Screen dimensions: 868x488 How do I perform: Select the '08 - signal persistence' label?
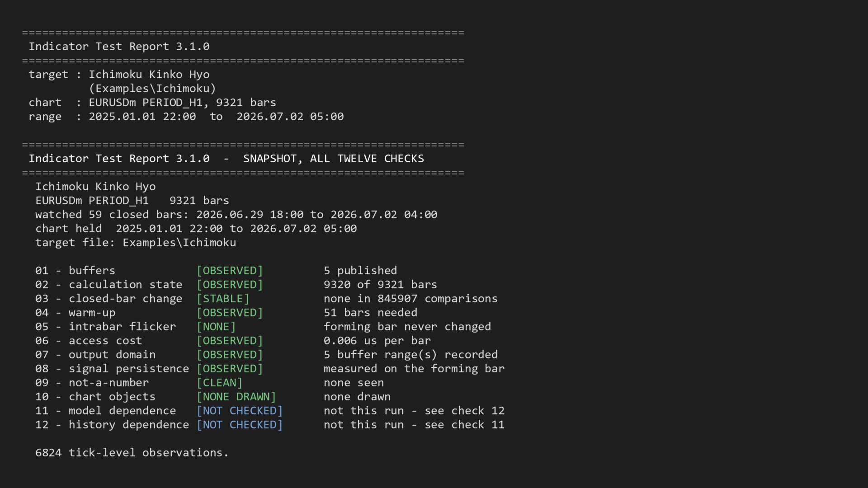112,369
